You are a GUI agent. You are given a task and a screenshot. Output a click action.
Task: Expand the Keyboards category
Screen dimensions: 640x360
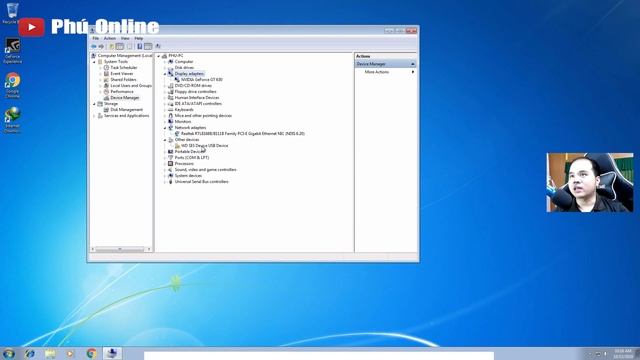click(165, 110)
